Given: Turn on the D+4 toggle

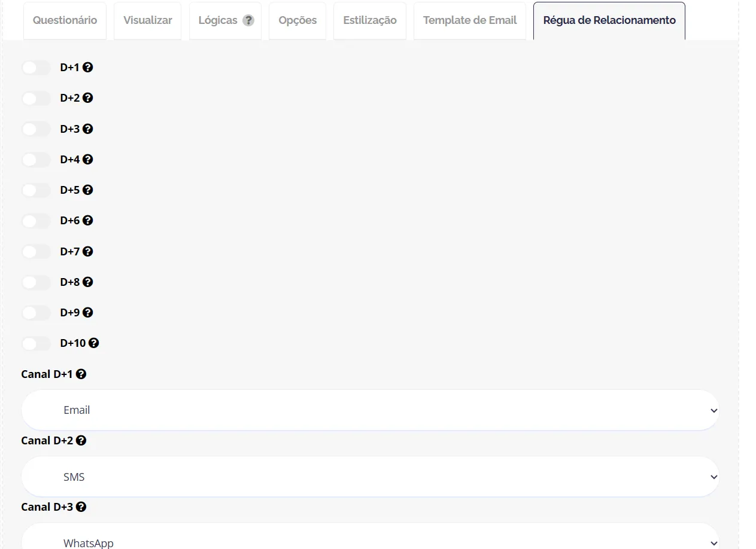Looking at the screenshot, I should (36, 160).
